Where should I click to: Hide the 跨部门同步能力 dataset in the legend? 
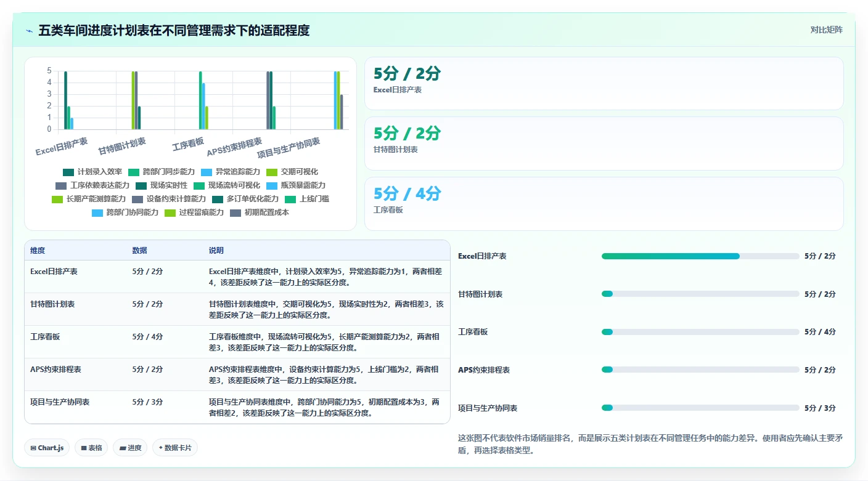pos(161,172)
